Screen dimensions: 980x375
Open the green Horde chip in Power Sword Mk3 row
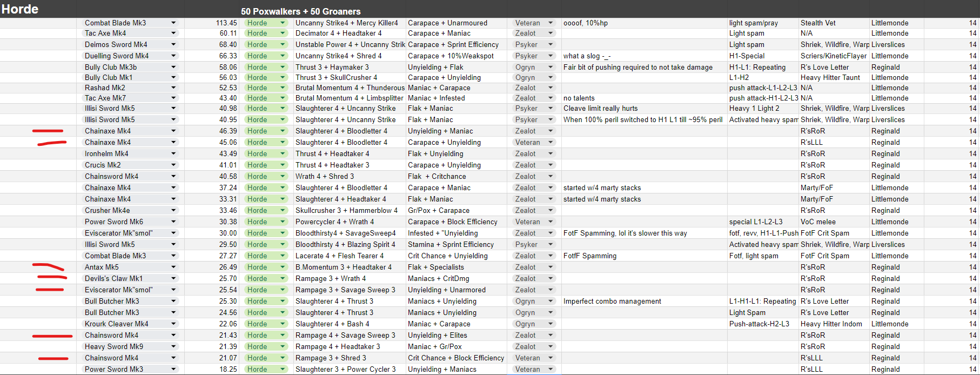click(x=266, y=370)
